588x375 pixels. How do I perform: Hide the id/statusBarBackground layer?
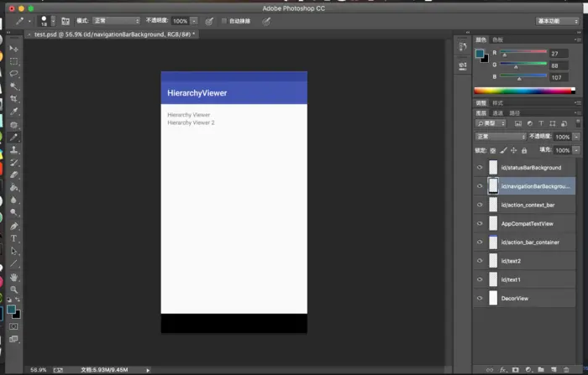click(x=480, y=168)
